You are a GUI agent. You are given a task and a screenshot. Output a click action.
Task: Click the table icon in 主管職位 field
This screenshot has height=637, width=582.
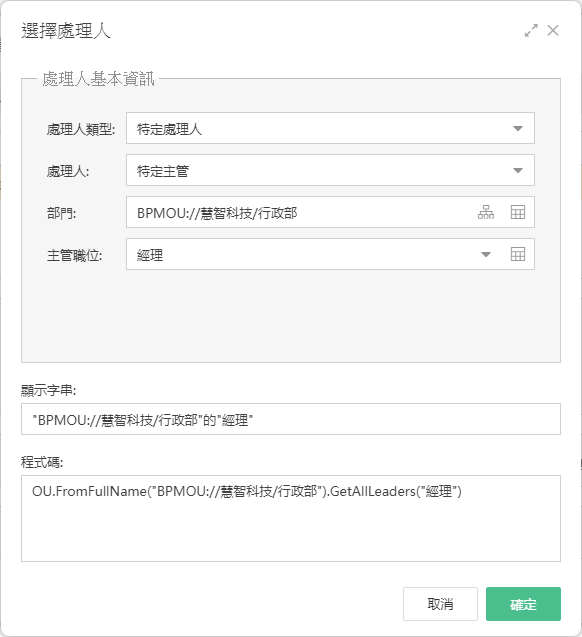tap(518, 254)
